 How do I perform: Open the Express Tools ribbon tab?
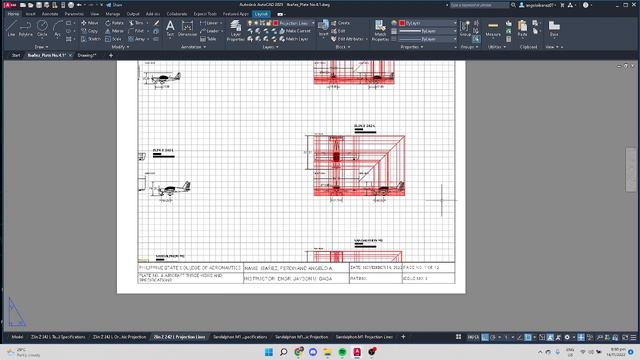click(205, 14)
